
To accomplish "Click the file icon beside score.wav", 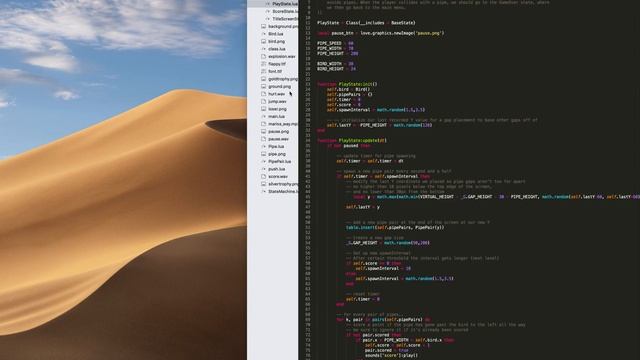I will pos(264,176).
